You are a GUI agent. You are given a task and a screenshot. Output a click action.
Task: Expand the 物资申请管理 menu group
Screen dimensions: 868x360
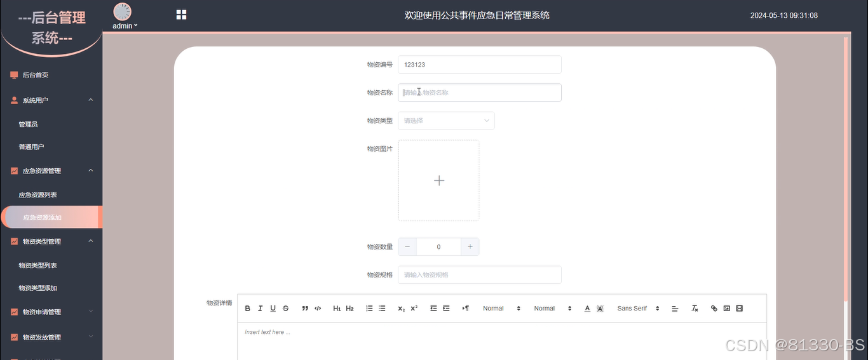pyautogui.click(x=51, y=312)
